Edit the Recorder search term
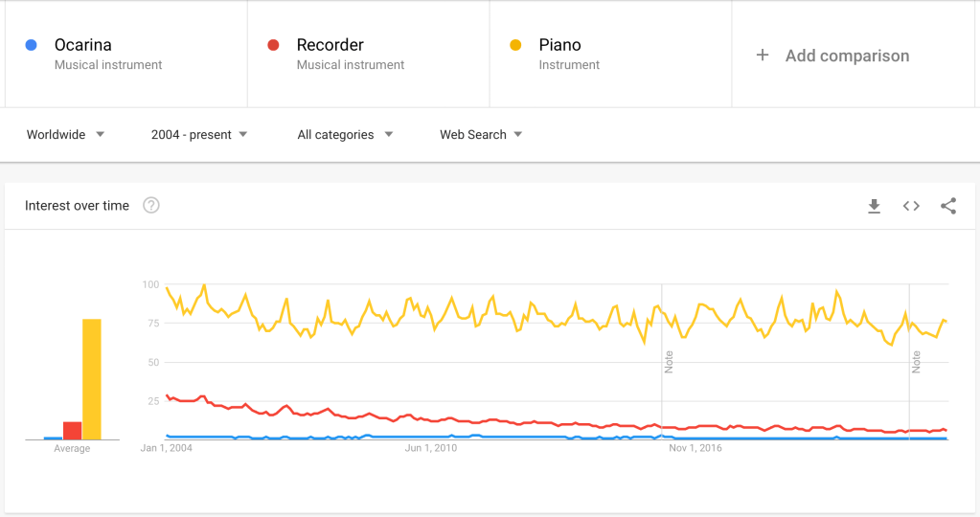The width and height of the screenshot is (980, 517). coord(330,45)
